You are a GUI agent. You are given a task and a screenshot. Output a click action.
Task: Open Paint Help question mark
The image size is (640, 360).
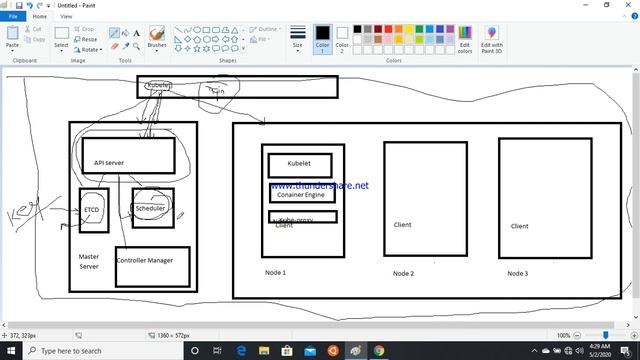pyautogui.click(x=635, y=16)
